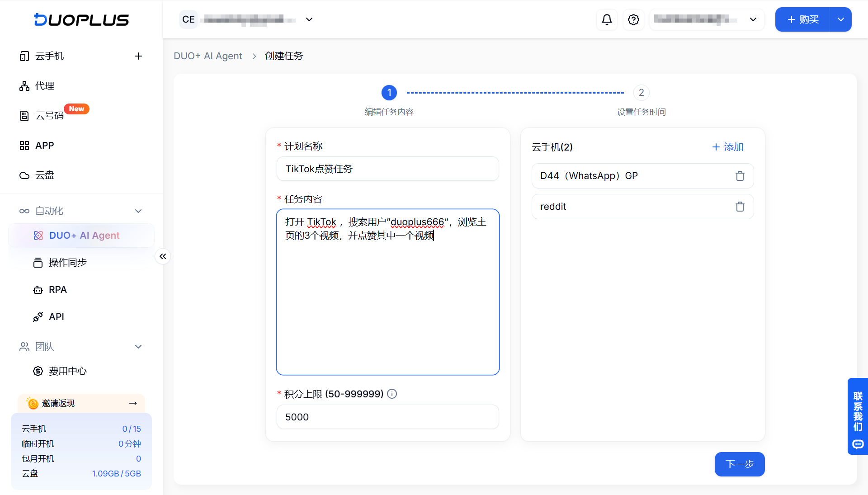
Task: Open the team switcher dropdown arrow
Action: pos(309,19)
